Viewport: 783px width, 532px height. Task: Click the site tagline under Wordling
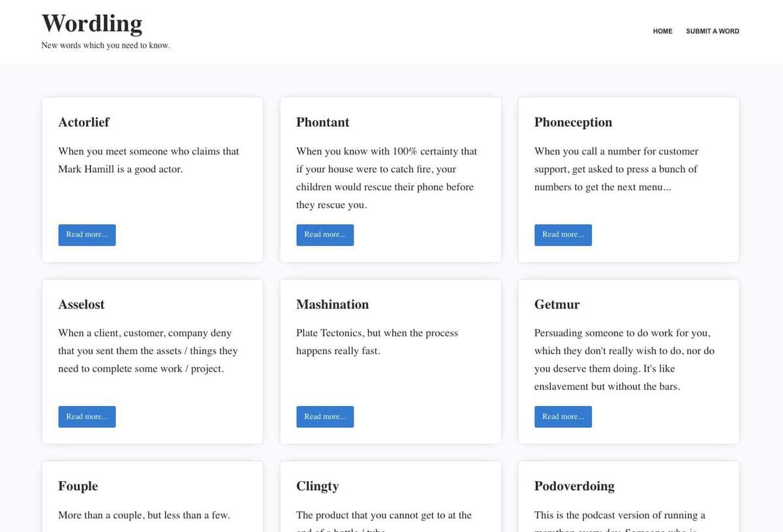click(106, 46)
